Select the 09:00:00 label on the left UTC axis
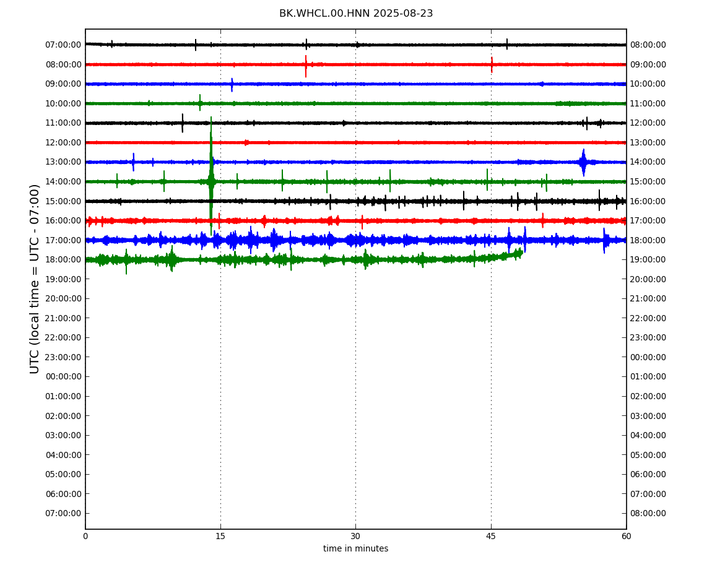The width and height of the screenshot is (712, 588). click(x=64, y=84)
